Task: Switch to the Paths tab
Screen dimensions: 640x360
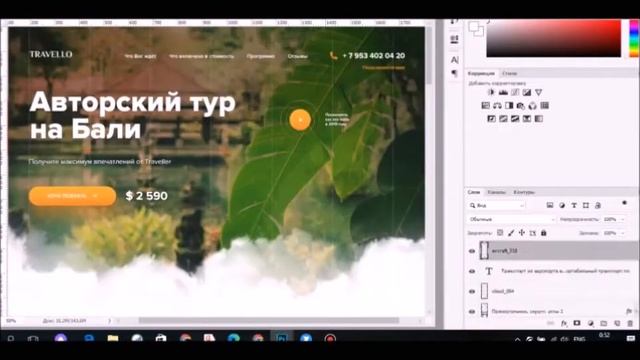Action: coord(524,192)
